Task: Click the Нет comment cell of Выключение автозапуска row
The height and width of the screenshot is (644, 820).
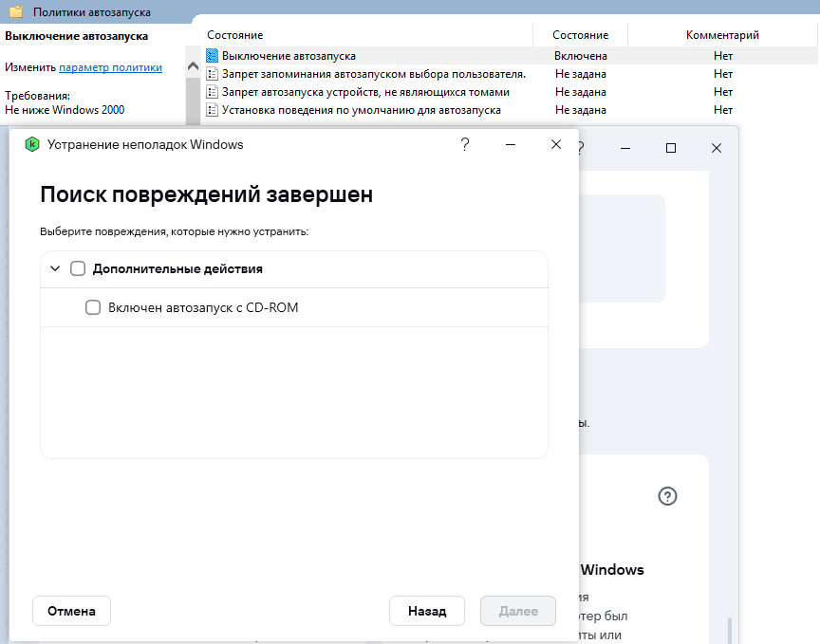Action: click(723, 55)
